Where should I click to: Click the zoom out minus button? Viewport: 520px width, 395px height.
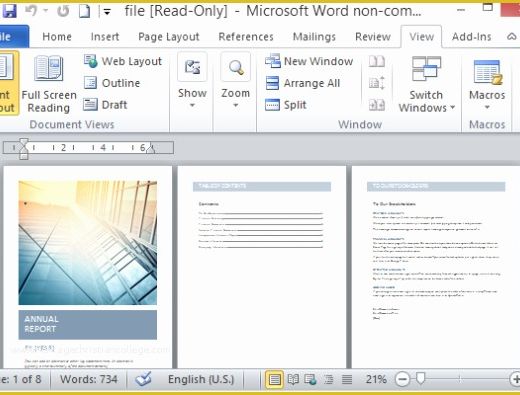click(x=402, y=379)
